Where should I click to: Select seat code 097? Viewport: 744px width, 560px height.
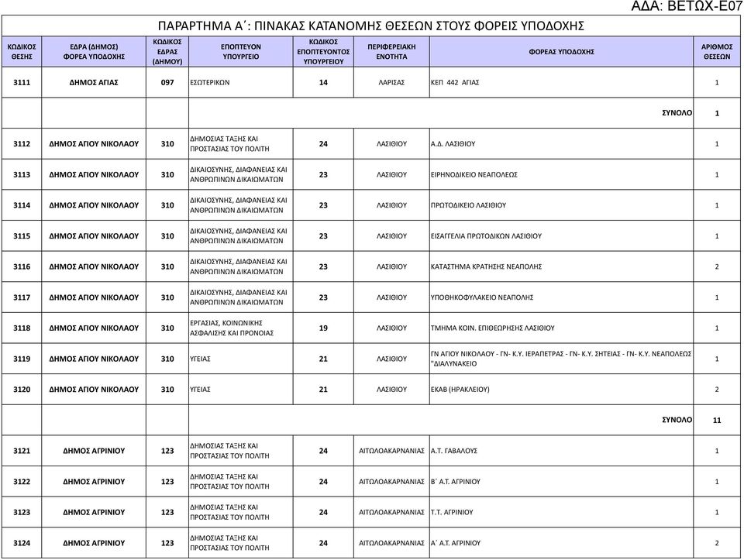(167, 83)
